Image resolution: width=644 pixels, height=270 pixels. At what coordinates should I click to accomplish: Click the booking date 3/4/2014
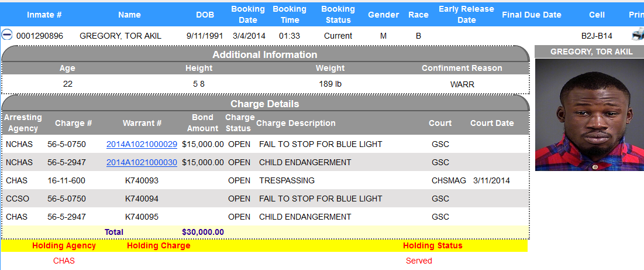coord(248,36)
